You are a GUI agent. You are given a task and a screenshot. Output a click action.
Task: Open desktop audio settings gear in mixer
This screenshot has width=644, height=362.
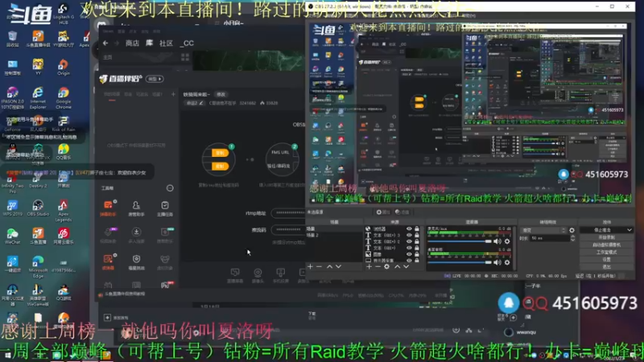pos(507,262)
